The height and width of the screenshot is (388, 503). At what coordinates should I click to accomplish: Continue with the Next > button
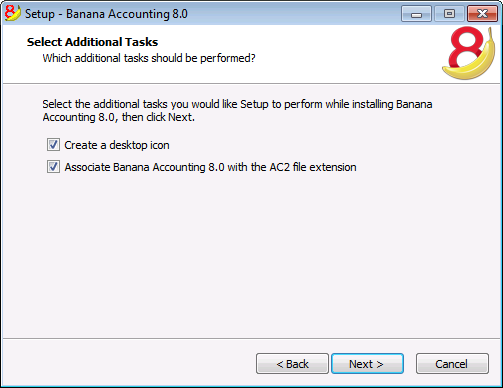pyautogui.click(x=367, y=364)
